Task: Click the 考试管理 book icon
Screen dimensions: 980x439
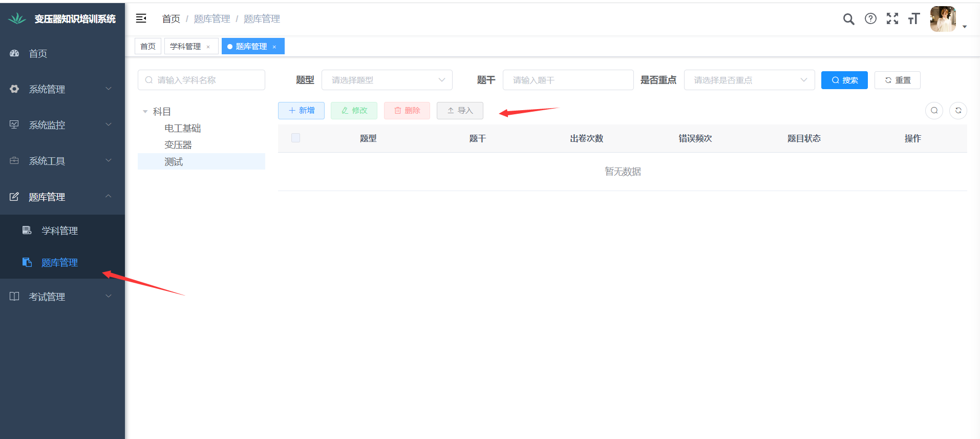Action: (x=14, y=297)
